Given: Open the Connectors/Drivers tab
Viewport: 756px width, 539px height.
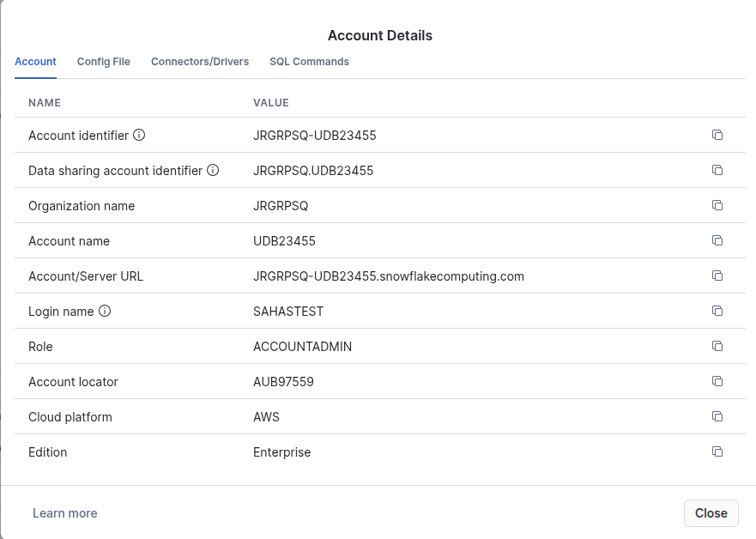Looking at the screenshot, I should coord(200,62).
